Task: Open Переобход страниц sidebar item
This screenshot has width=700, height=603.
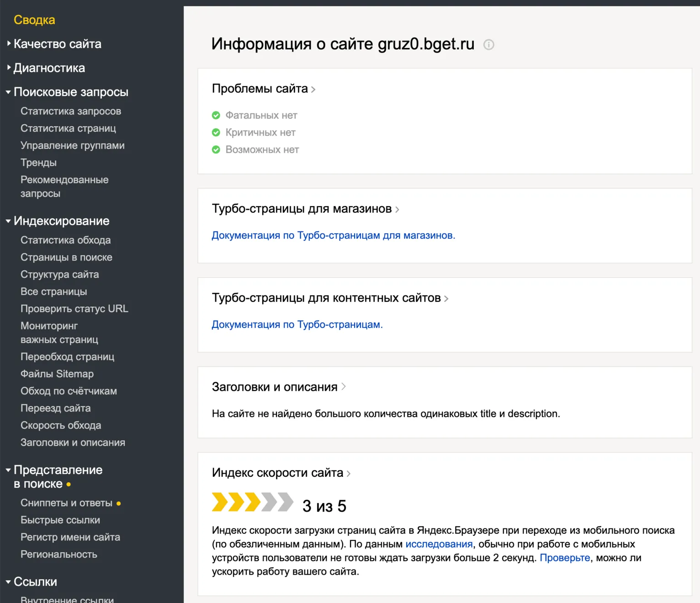Action: coord(68,357)
